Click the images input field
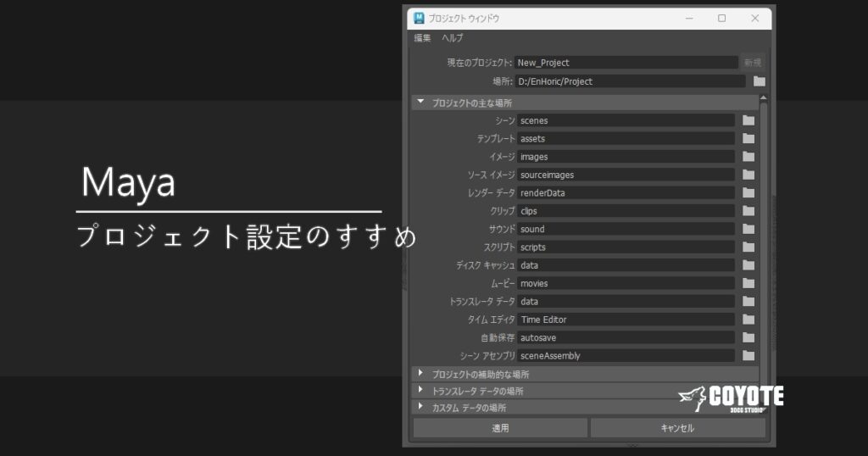This screenshot has width=868, height=456. point(626,157)
